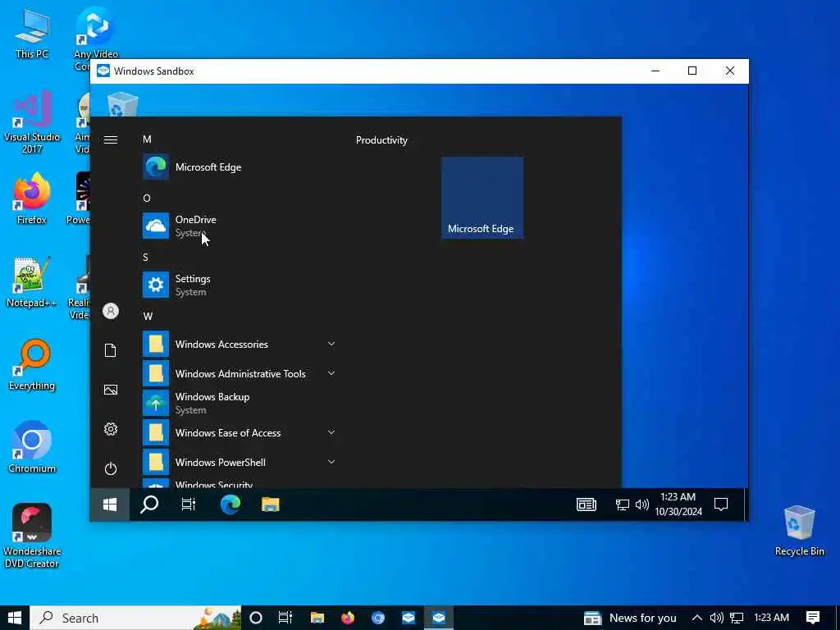Screen dimensions: 840x630
Task: Select the Chromium desktop shortcut
Action: (32, 447)
